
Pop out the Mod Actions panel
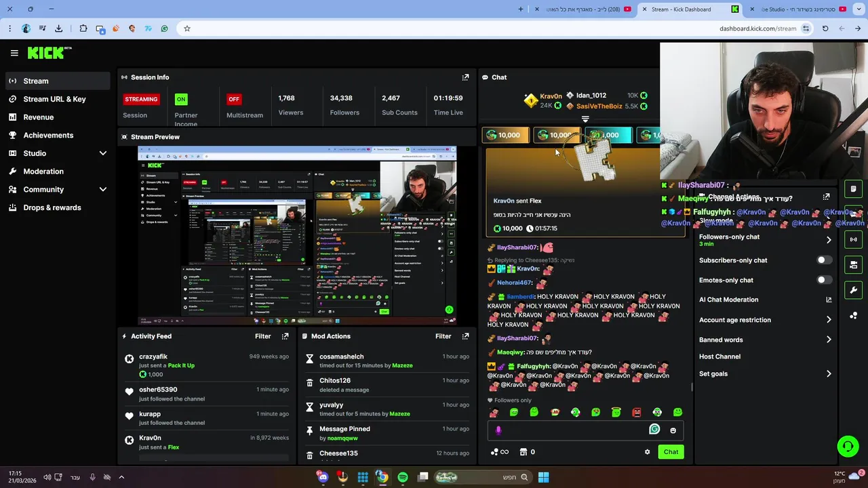pos(465,336)
